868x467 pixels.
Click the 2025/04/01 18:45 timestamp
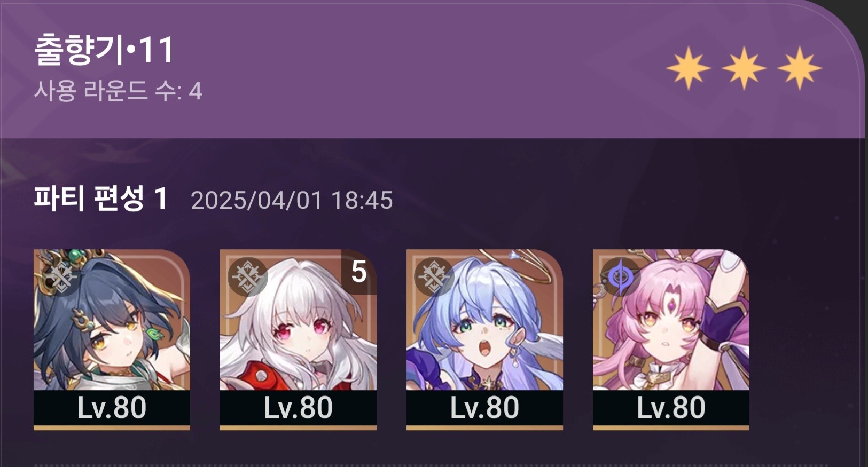[292, 201]
